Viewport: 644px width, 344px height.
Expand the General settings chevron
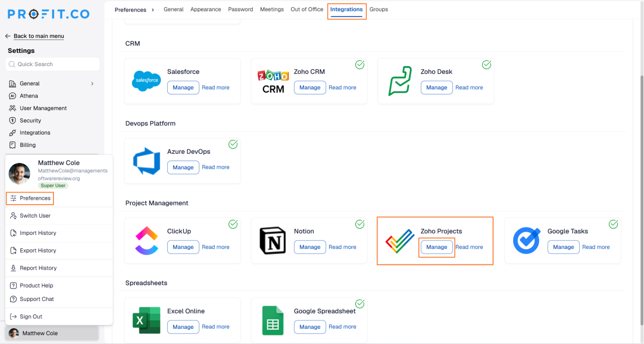coord(92,84)
